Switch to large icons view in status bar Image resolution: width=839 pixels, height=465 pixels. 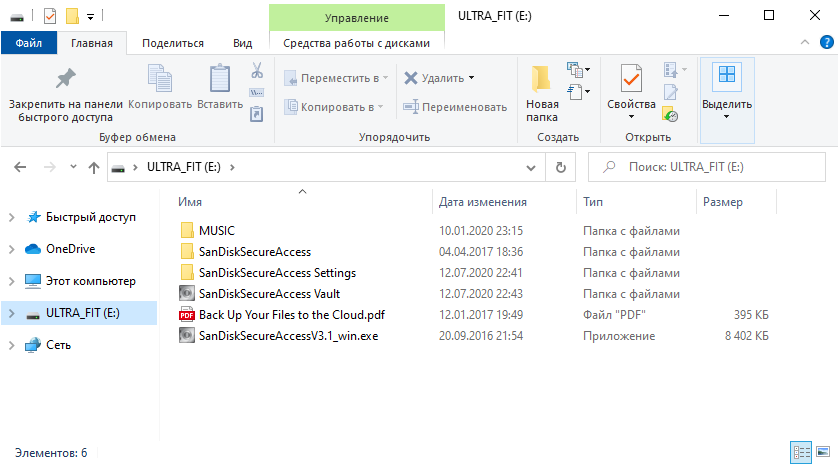823,453
